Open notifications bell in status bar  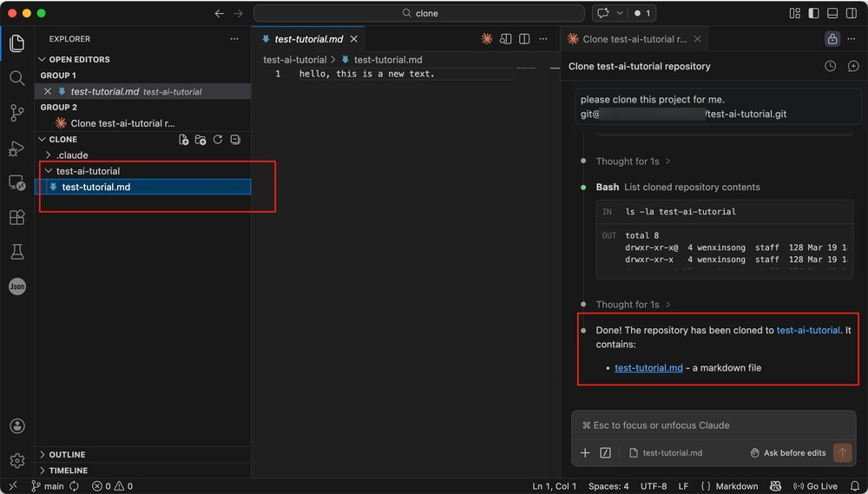(x=853, y=486)
